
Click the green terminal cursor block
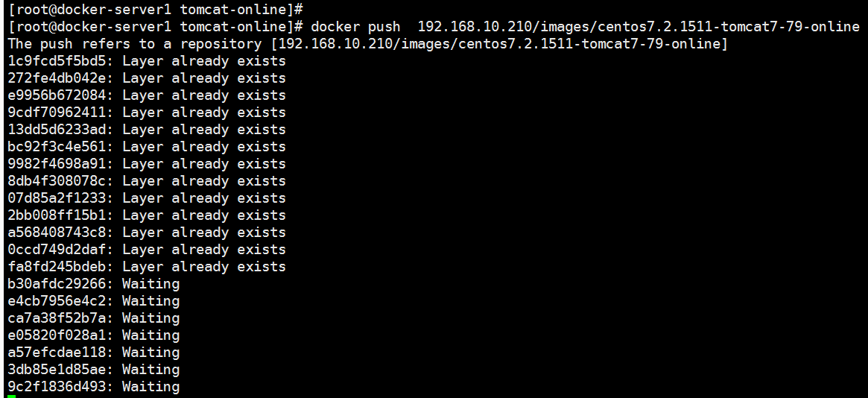point(12,397)
